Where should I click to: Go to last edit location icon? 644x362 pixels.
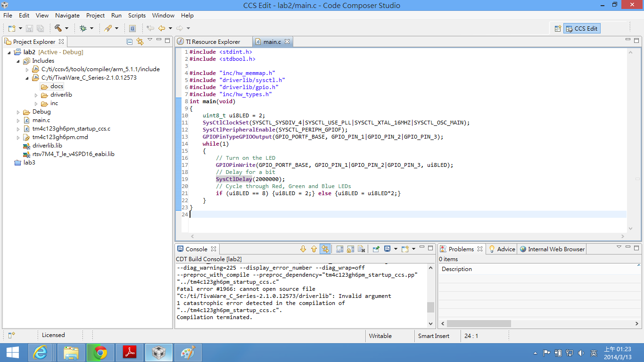(150, 28)
